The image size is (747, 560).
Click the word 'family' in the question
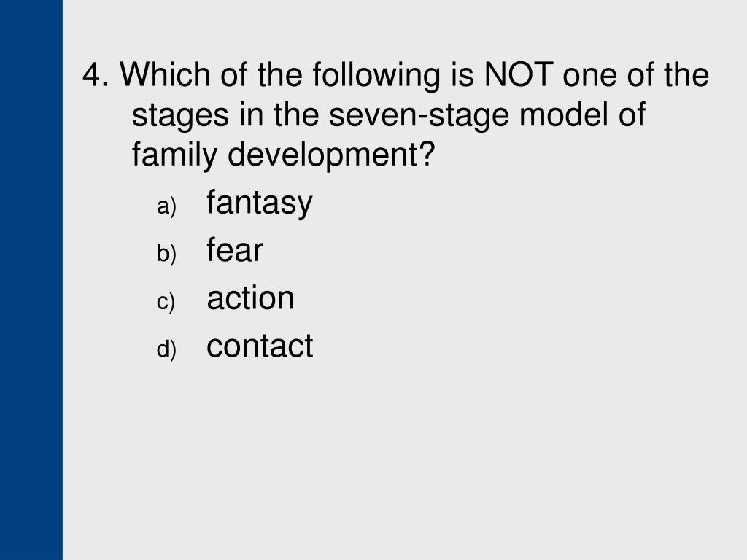tap(174, 155)
